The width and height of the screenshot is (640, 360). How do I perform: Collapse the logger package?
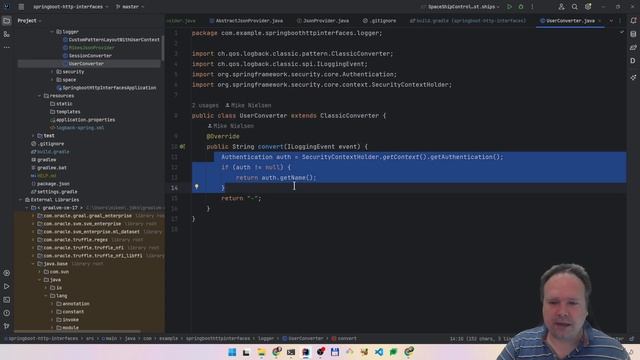pos(52,31)
